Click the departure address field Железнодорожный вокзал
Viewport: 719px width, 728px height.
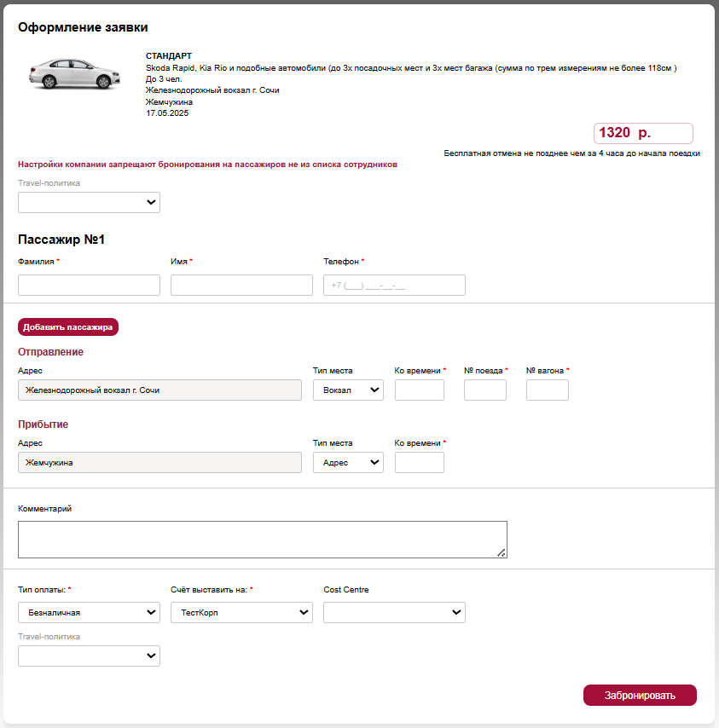pos(159,390)
